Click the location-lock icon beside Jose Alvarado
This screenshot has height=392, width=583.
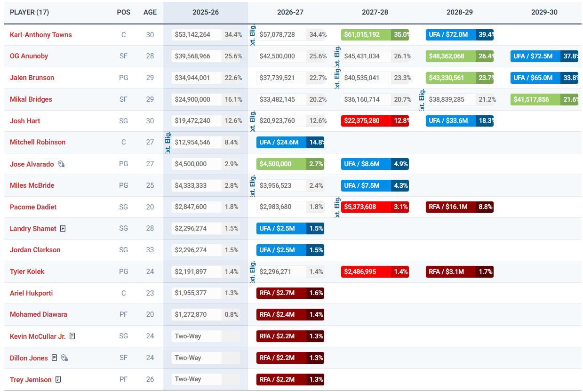(61, 164)
